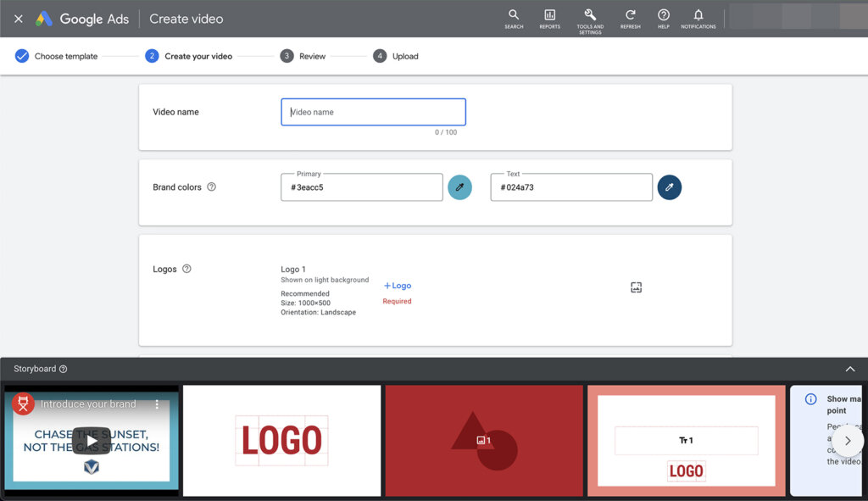Edit the Primary brand color with the eyedropper
Viewport: 868px width, 501px height.
[x=460, y=186]
